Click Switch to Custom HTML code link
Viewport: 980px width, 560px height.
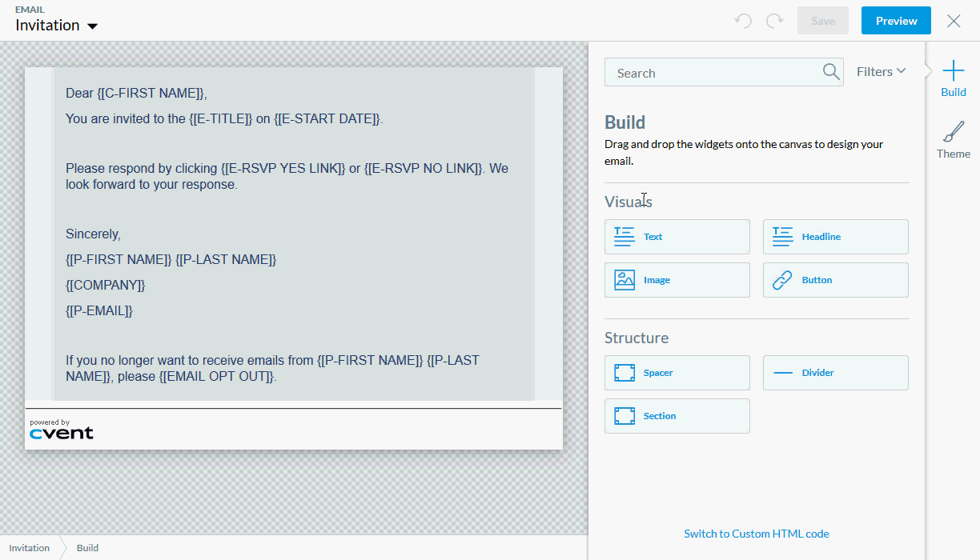pyautogui.click(x=756, y=534)
